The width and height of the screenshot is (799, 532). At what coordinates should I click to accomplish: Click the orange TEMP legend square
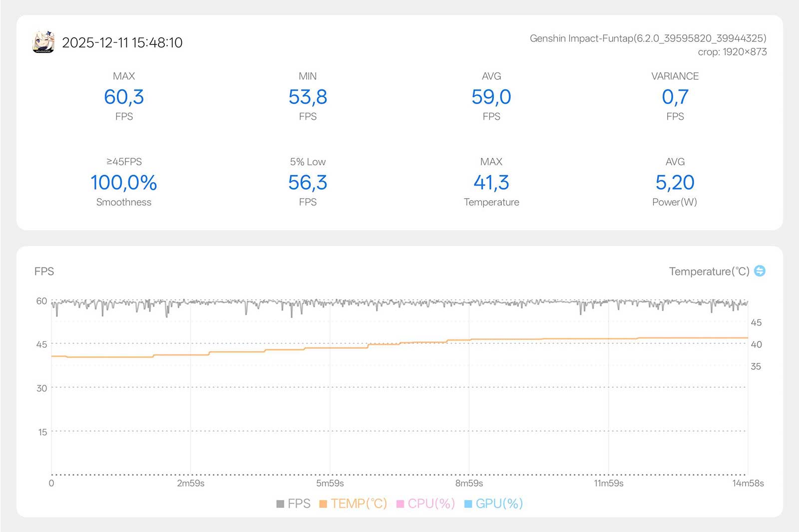click(323, 504)
